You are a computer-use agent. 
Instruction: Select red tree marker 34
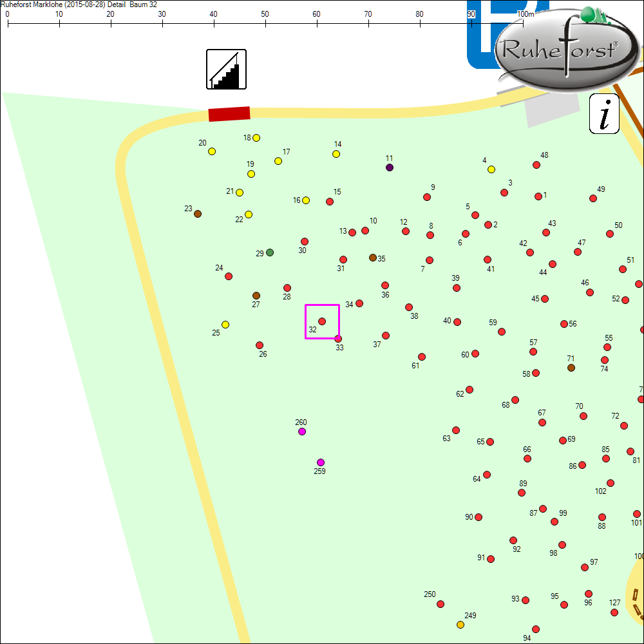tap(359, 303)
